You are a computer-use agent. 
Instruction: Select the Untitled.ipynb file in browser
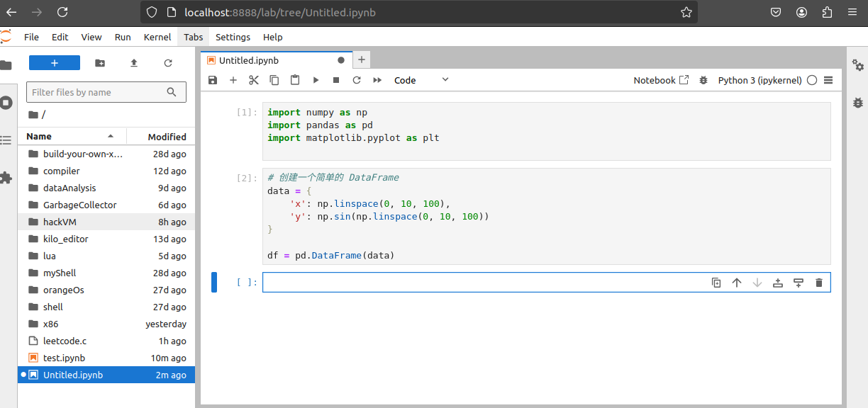click(x=106, y=375)
